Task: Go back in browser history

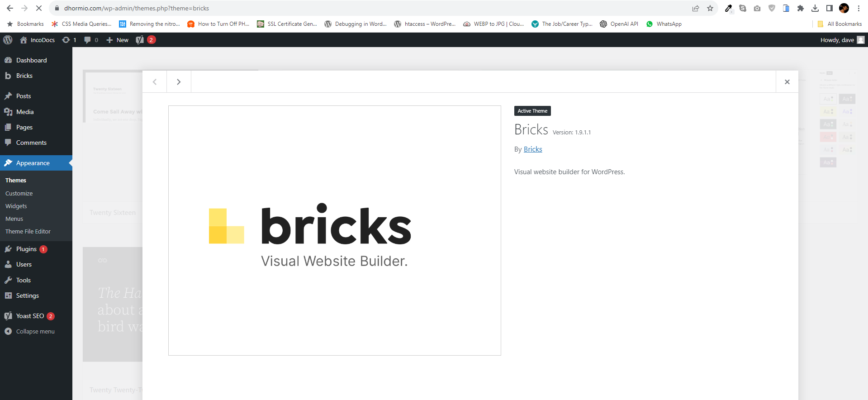Action: [x=10, y=8]
